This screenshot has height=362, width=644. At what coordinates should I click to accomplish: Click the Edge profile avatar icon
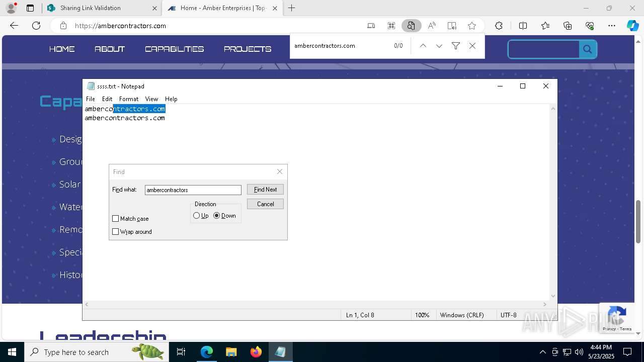tap(11, 8)
